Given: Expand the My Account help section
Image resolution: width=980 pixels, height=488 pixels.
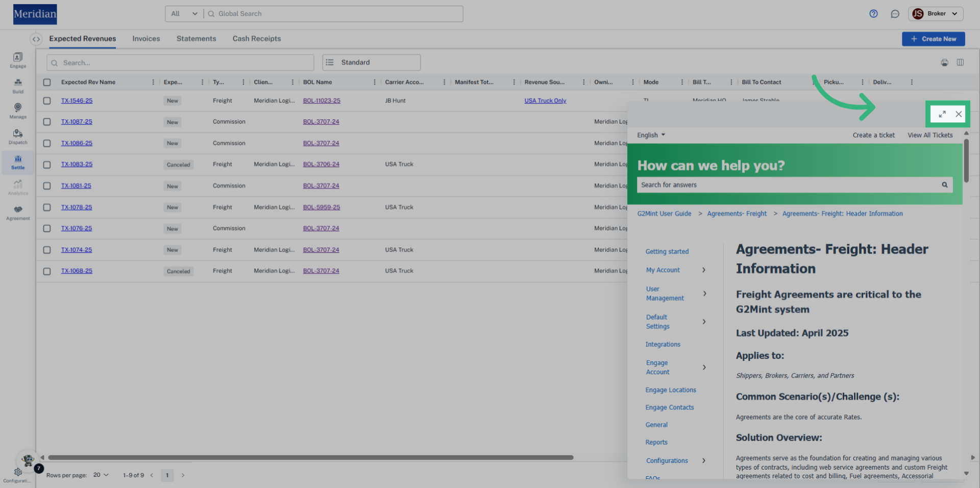Looking at the screenshot, I should point(704,270).
